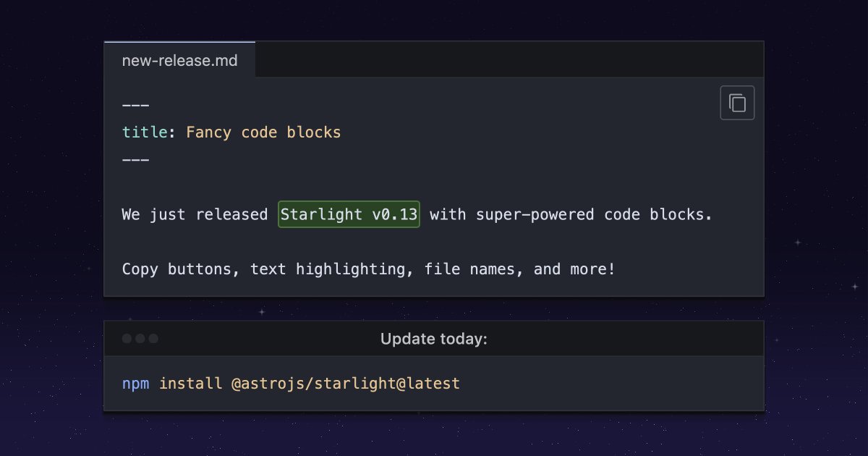Screen dimensions: 868x456
Task: Click the closing '---' frontmatter line
Action: (x=136, y=160)
